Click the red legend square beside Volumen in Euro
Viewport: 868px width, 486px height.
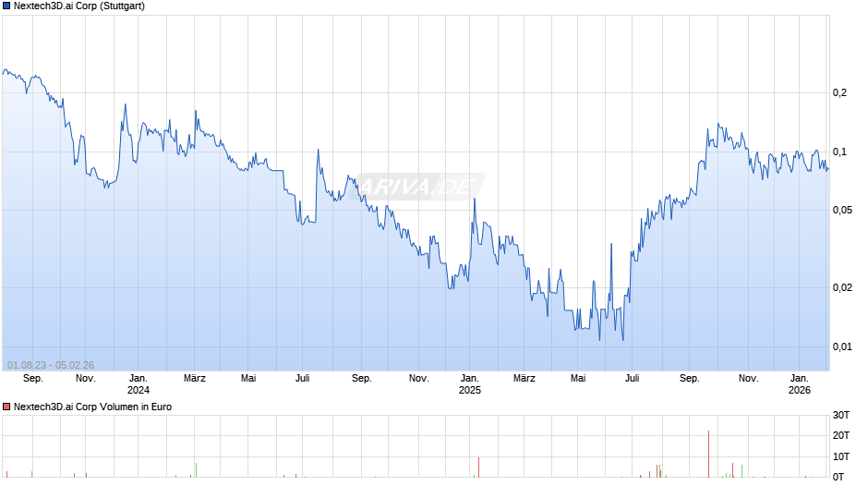6,407
